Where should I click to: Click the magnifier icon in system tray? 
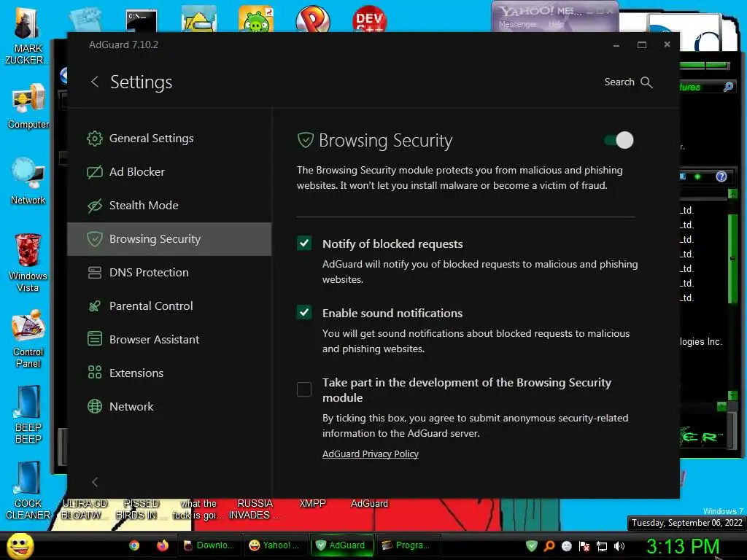(549, 545)
